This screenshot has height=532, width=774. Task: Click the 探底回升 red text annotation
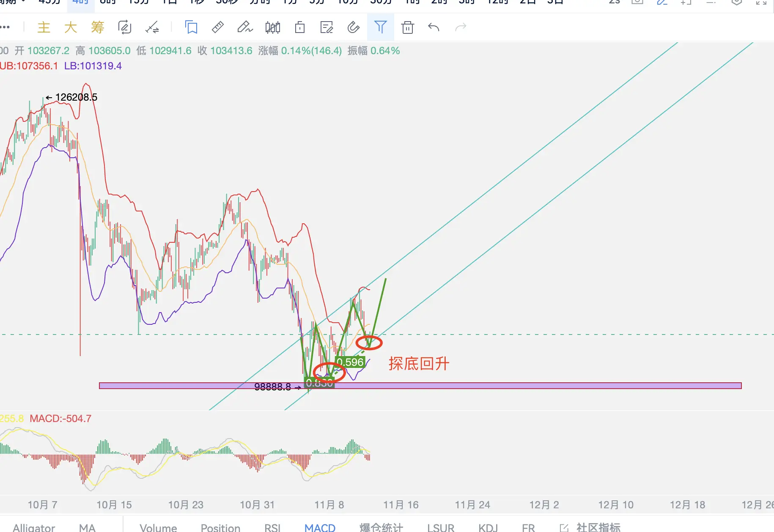(x=419, y=364)
